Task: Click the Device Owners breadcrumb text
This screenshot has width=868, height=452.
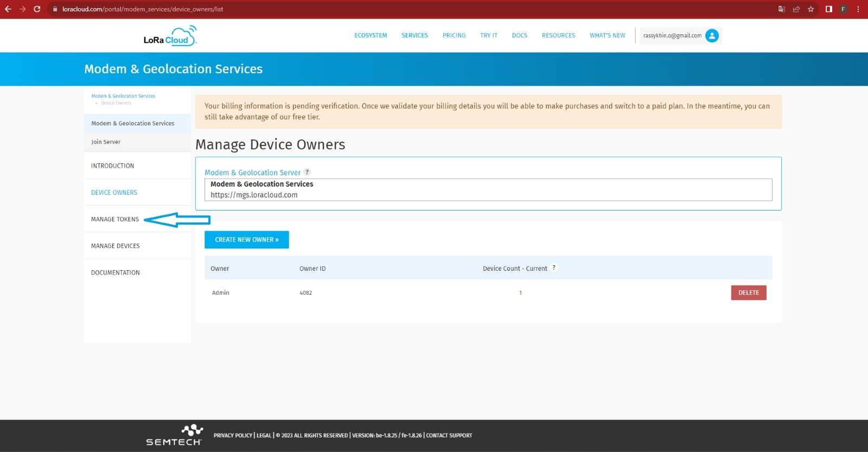Action: (x=116, y=103)
